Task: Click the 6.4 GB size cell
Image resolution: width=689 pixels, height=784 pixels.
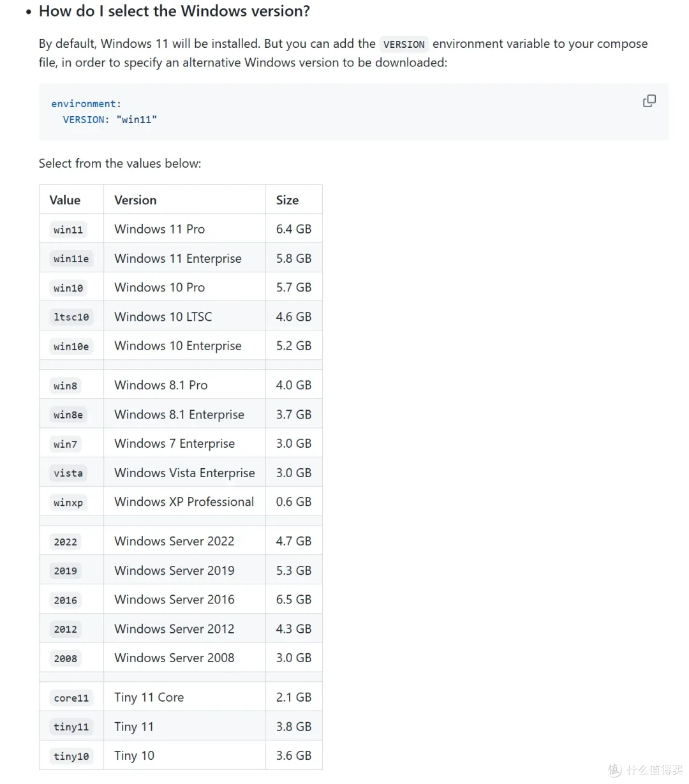Action: (294, 229)
